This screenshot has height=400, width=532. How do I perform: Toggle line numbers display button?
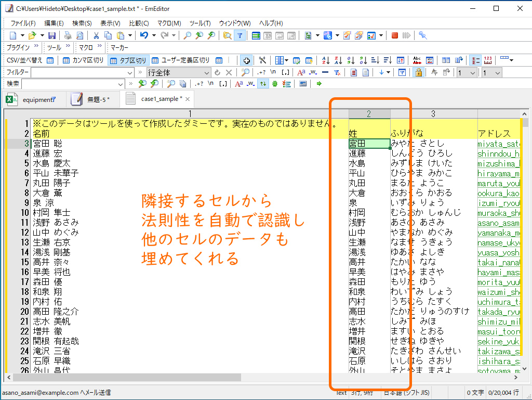pos(475,60)
